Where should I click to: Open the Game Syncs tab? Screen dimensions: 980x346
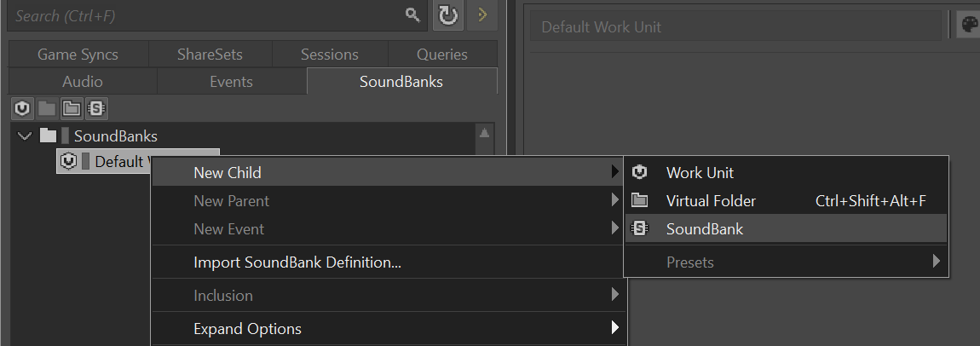(78, 55)
